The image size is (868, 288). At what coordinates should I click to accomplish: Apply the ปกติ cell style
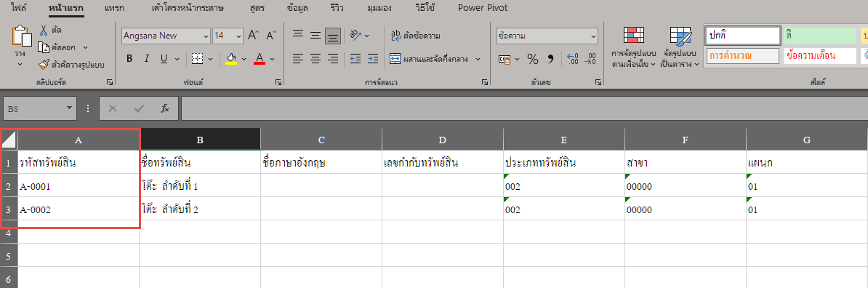point(742,36)
